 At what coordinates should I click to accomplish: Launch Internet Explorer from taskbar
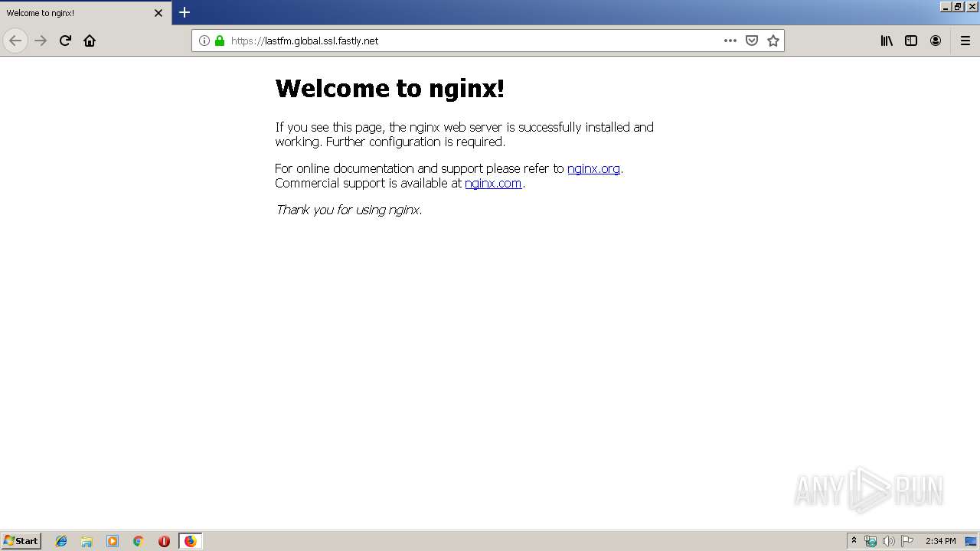click(x=61, y=541)
